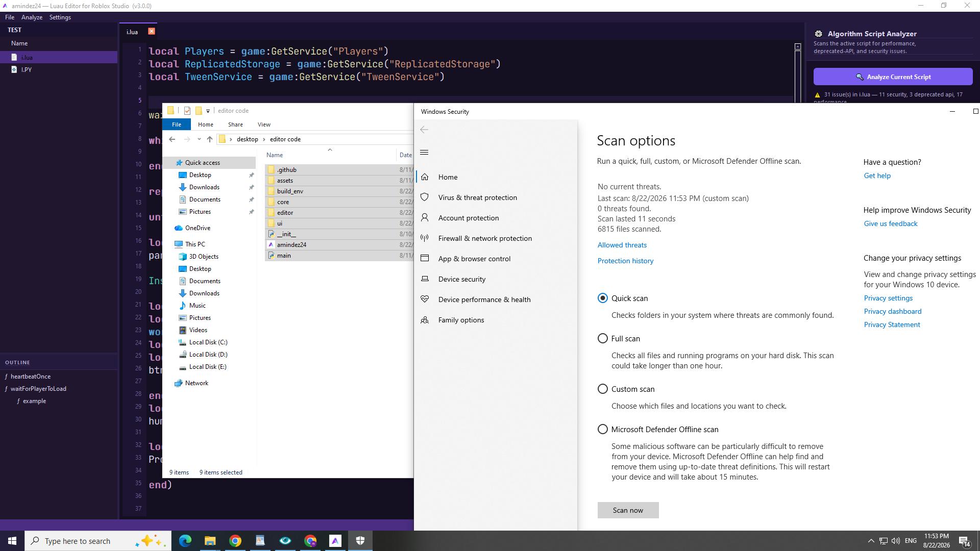The image size is (980, 551).
Task: Click Analyze Current Script button
Action: pos(893,77)
